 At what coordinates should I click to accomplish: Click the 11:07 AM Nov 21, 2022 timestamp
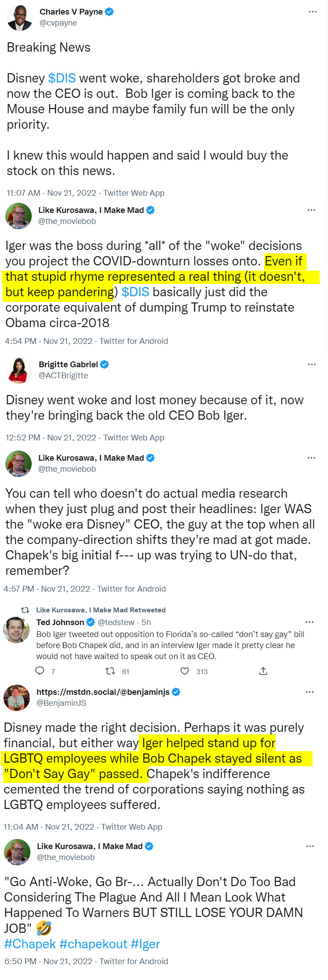pos(51,193)
